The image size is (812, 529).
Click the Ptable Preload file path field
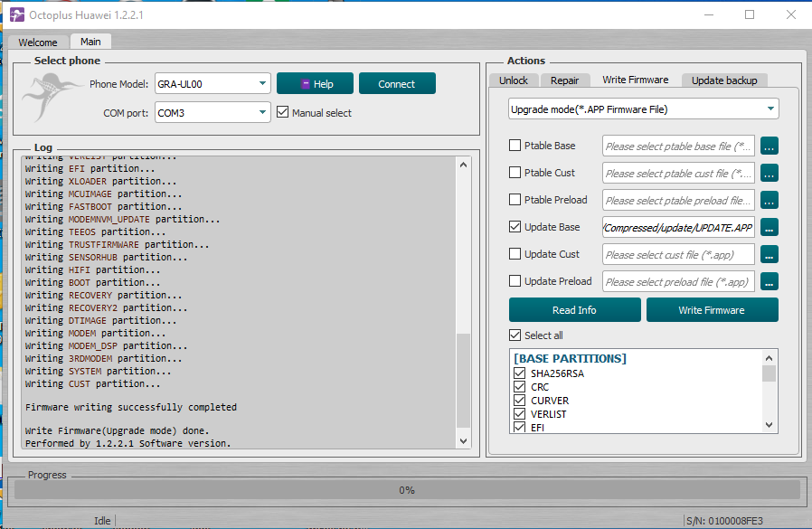click(678, 200)
